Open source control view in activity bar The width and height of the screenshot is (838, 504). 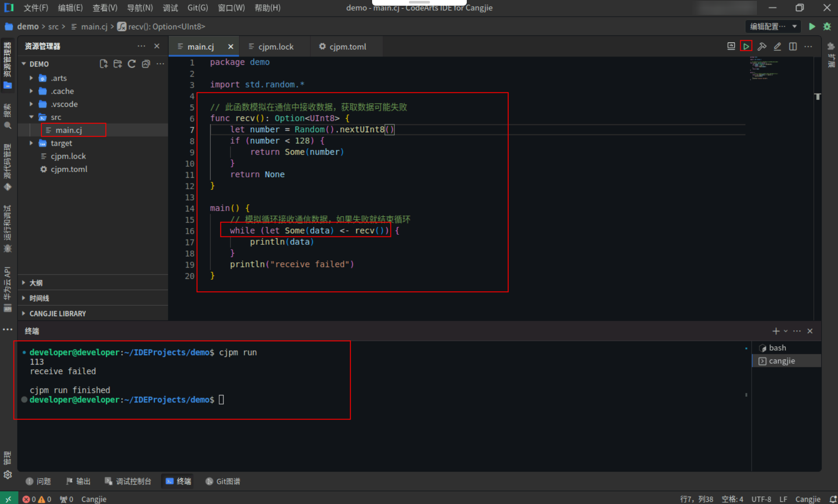point(7,167)
